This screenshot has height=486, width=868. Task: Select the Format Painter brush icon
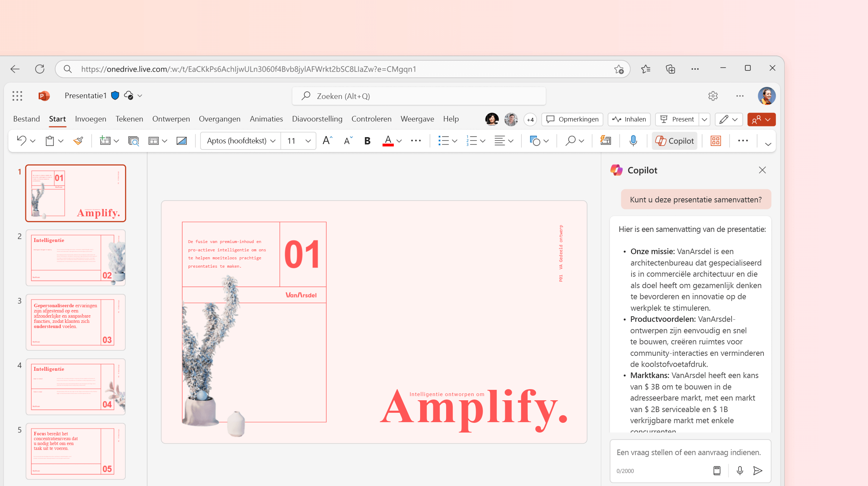coord(78,141)
